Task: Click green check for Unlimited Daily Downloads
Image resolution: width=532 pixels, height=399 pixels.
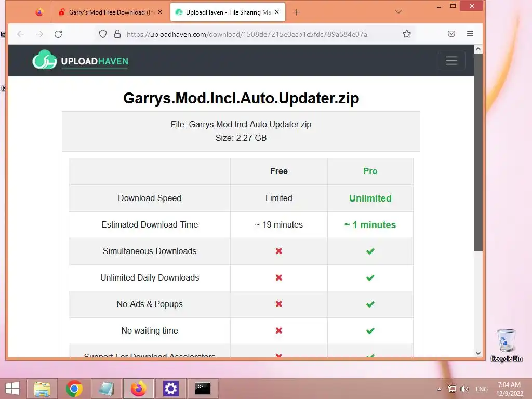Action: [x=370, y=278]
